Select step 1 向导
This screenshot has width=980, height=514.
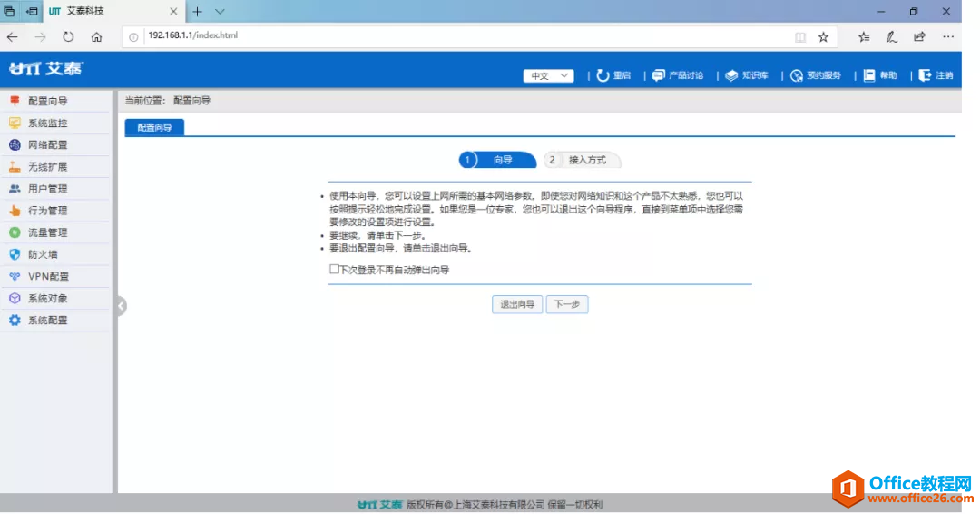497,160
